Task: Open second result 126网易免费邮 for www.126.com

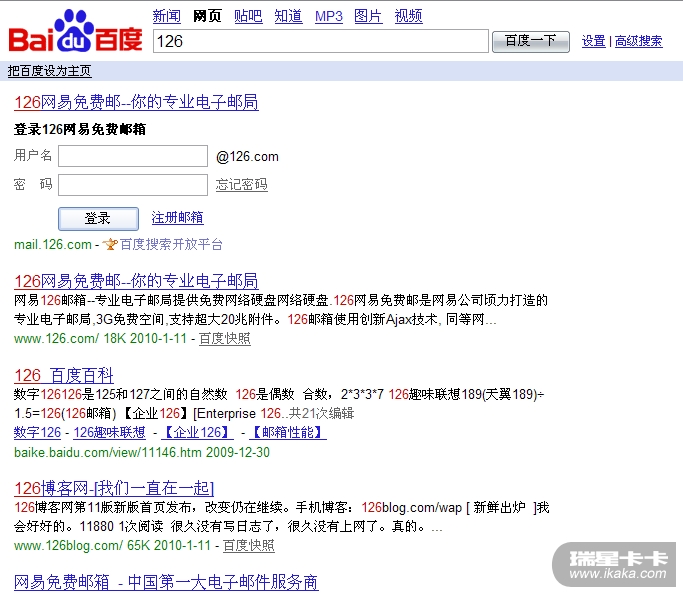Action: point(136,281)
